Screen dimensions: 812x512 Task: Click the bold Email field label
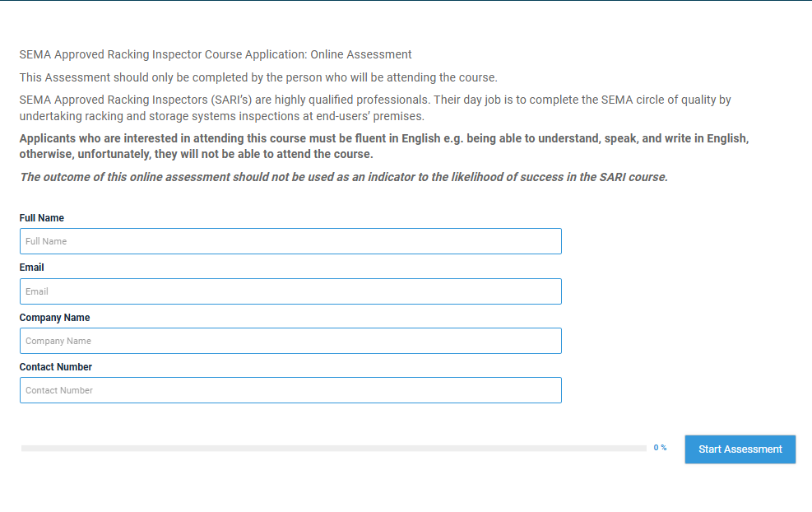click(31, 268)
